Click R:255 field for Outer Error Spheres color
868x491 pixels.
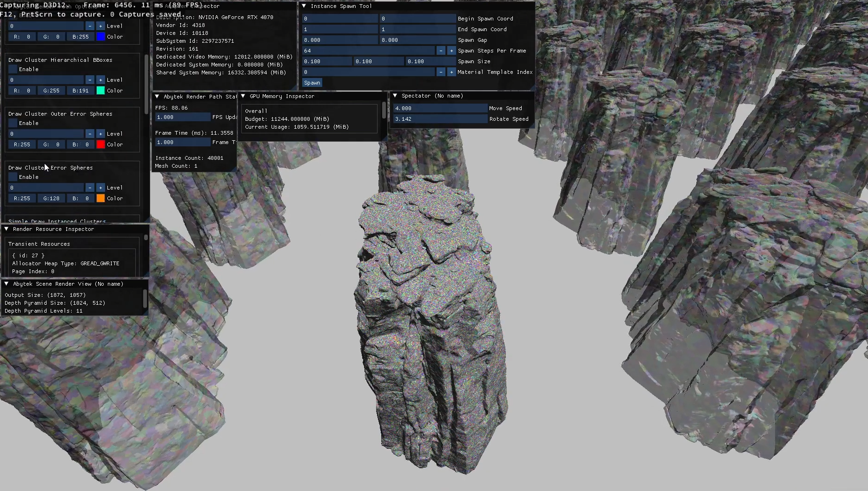[22, 144]
